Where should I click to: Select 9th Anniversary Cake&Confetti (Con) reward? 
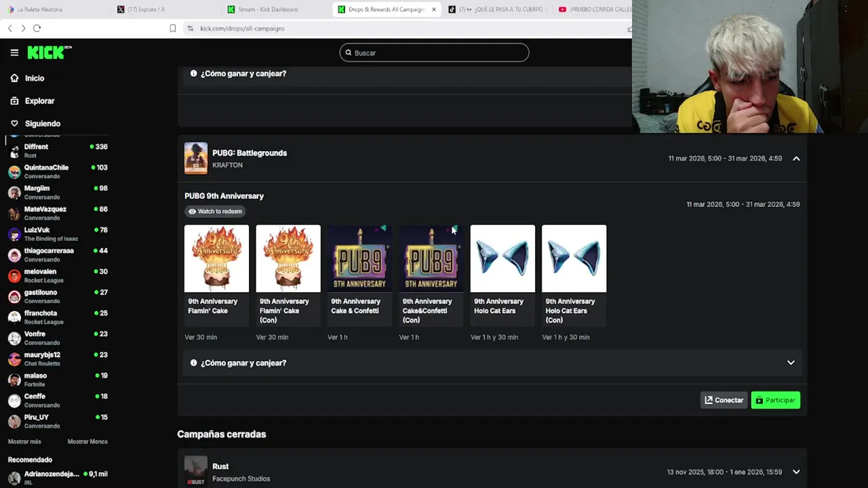pyautogui.click(x=431, y=277)
